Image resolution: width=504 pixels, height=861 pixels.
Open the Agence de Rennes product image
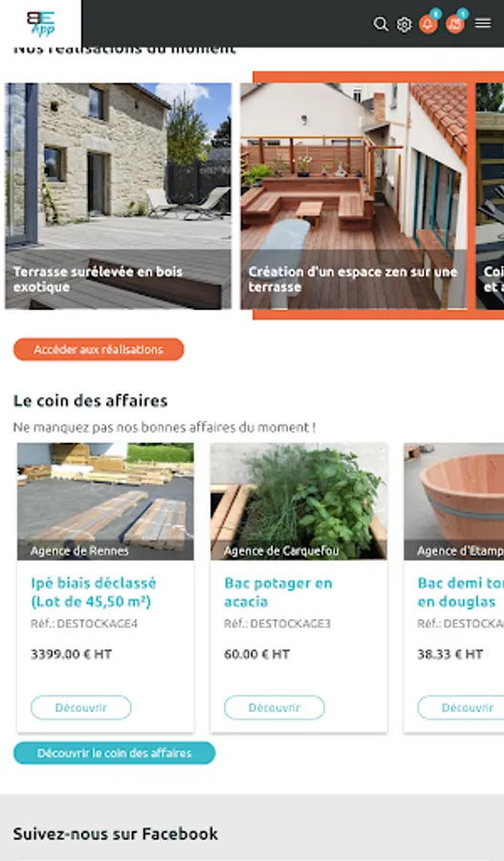click(x=105, y=501)
